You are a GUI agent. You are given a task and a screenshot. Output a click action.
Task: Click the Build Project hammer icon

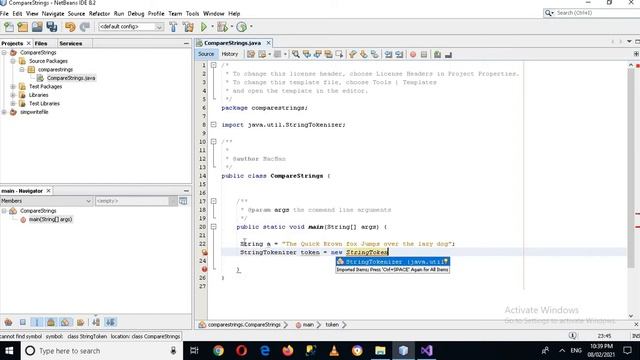[173, 27]
